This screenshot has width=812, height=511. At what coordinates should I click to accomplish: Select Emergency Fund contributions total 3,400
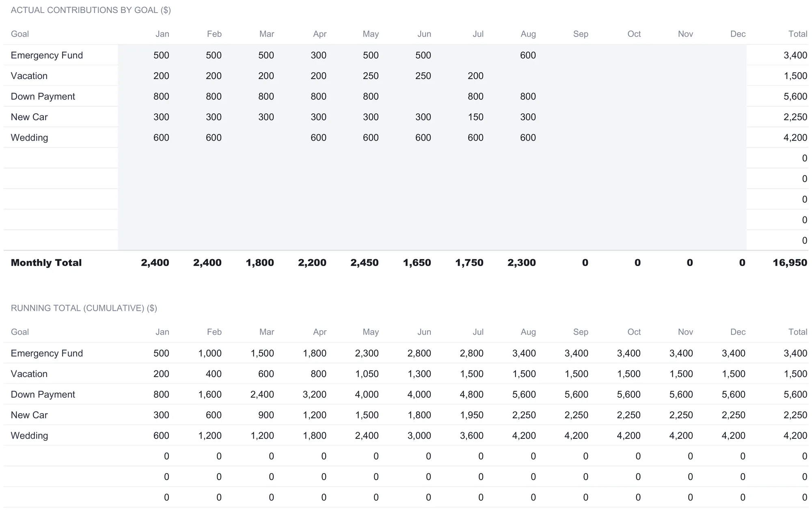tap(795, 55)
